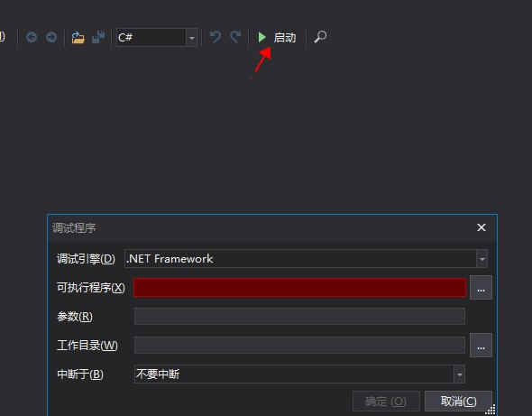Click the green Start play icon
Screen dimensions: 532x416
click(261, 37)
